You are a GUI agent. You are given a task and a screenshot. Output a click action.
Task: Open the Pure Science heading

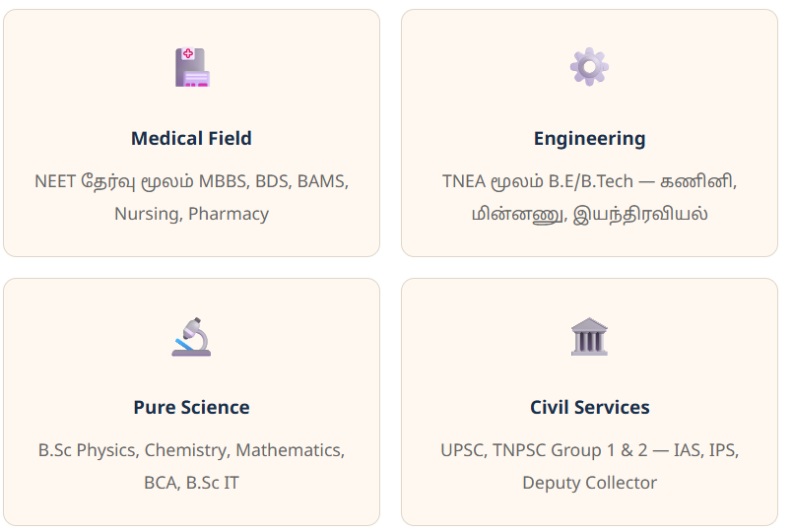(191, 407)
